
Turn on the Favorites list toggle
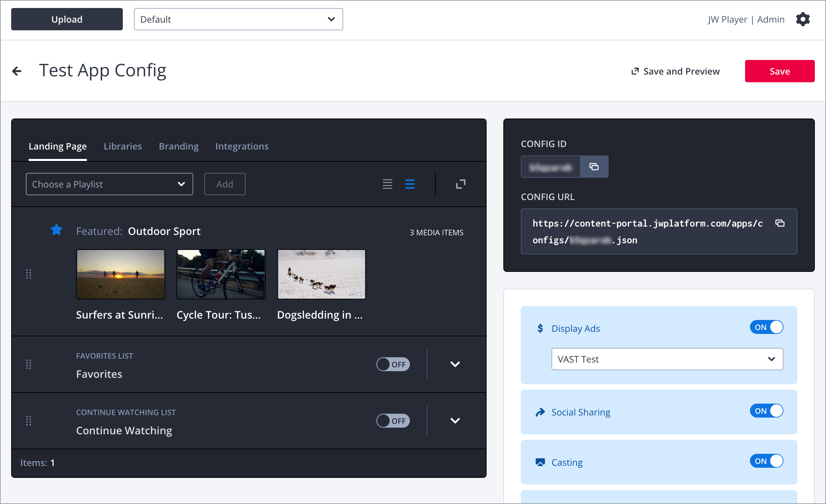pos(393,364)
